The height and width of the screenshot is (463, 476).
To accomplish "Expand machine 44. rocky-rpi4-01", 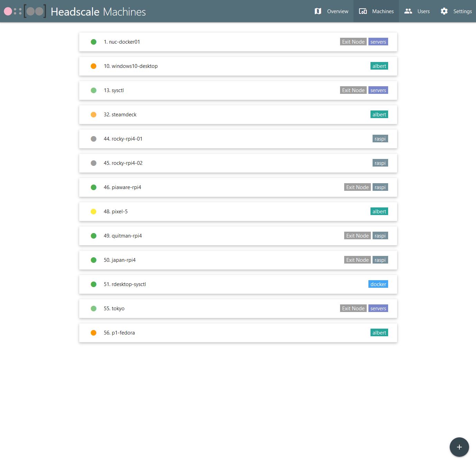I will pos(238,139).
